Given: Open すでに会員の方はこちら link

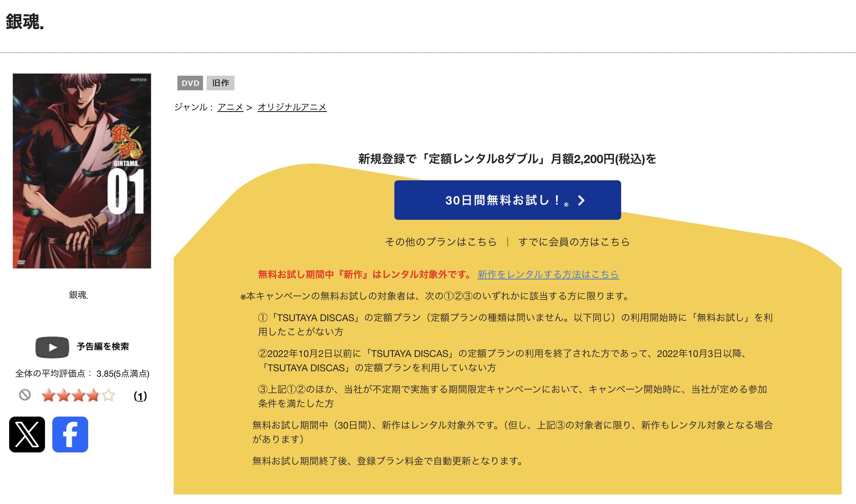Looking at the screenshot, I should click(574, 242).
